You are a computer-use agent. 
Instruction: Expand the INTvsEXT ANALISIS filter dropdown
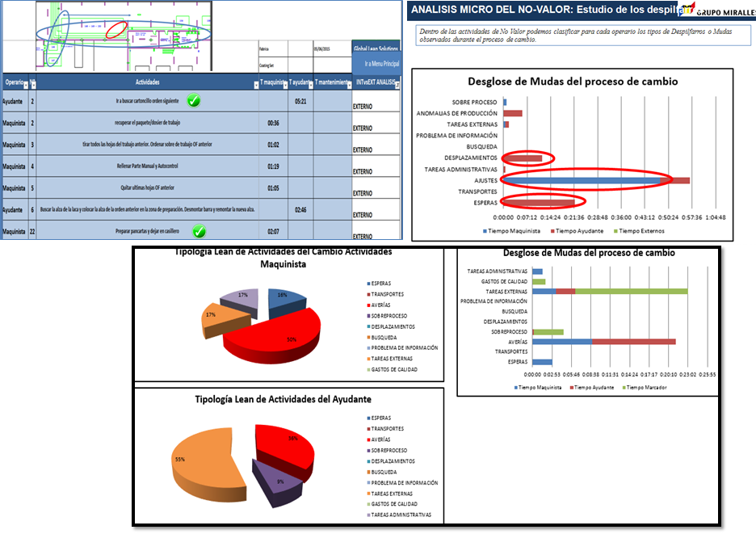[x=397, y=84]
